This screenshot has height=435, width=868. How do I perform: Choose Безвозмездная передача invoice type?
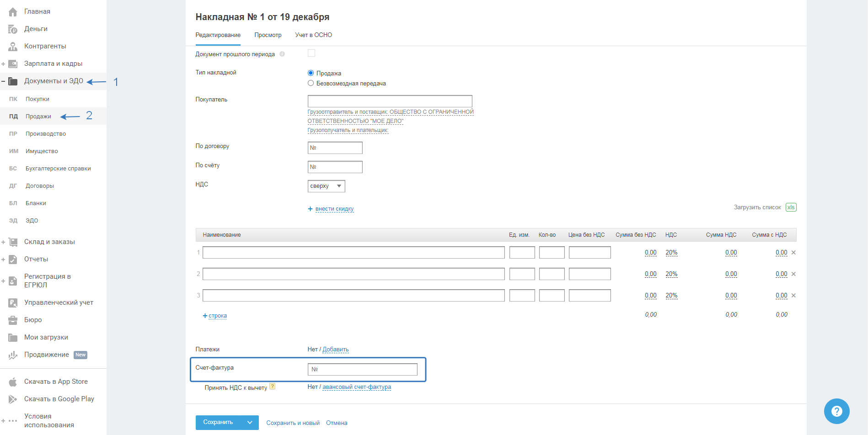pos(311,83)
